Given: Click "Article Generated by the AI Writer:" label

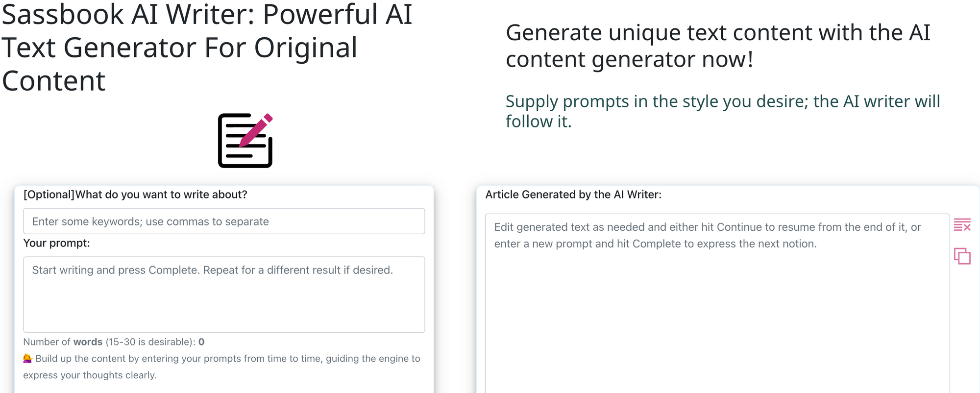Looking at the screenshot, I should pyautogui.click(x=573, y=195).
